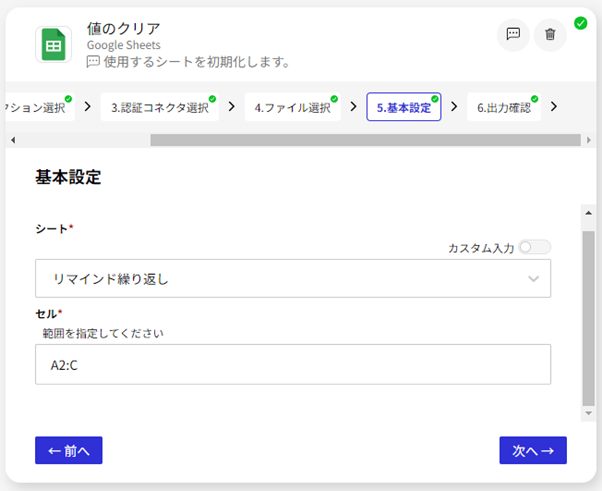602x491 pixels.
Task: Click the trash delete icon
Action: coord(550,34)
